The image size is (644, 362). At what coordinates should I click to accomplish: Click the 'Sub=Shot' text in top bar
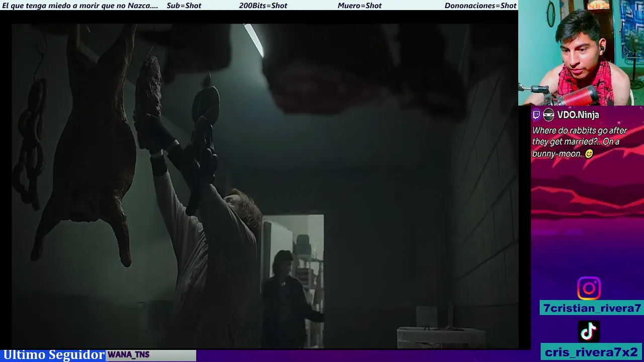tap(184, 6)
